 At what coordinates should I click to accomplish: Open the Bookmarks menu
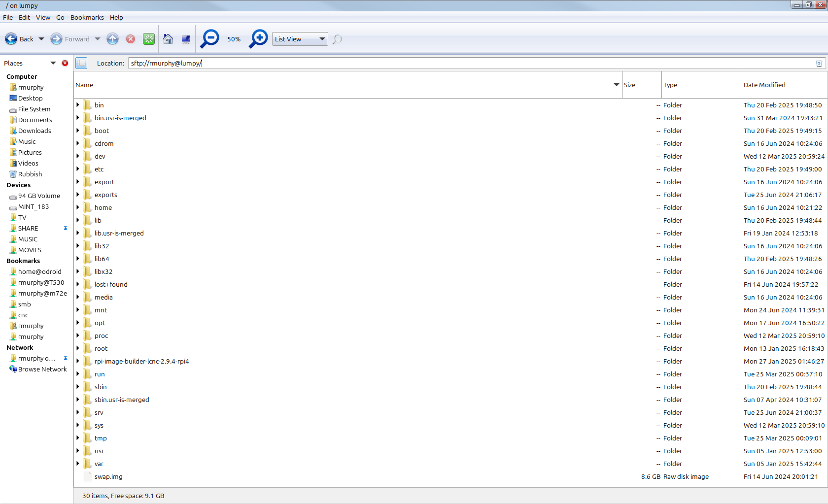(x=87, y=17)
